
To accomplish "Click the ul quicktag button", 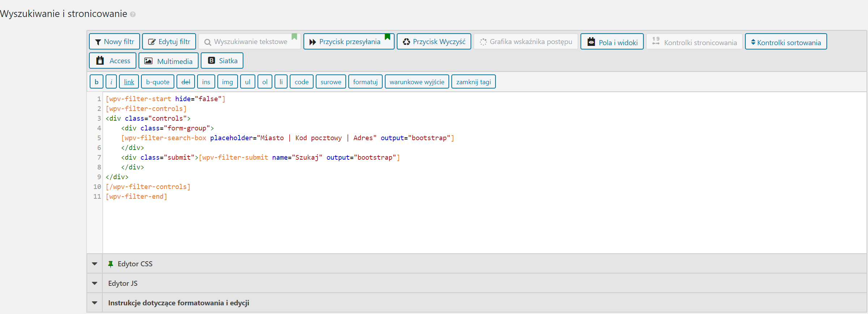I will (x=248, y=82).
